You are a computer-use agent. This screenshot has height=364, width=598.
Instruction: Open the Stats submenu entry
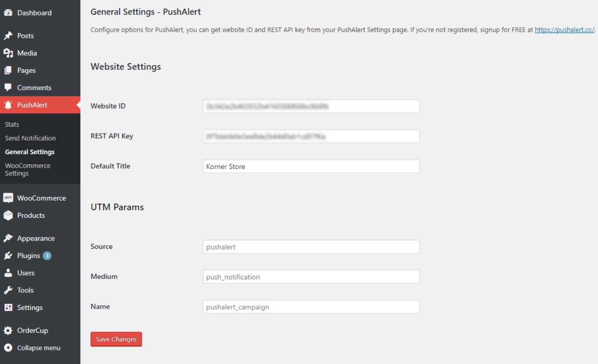[x=12, y=124]
